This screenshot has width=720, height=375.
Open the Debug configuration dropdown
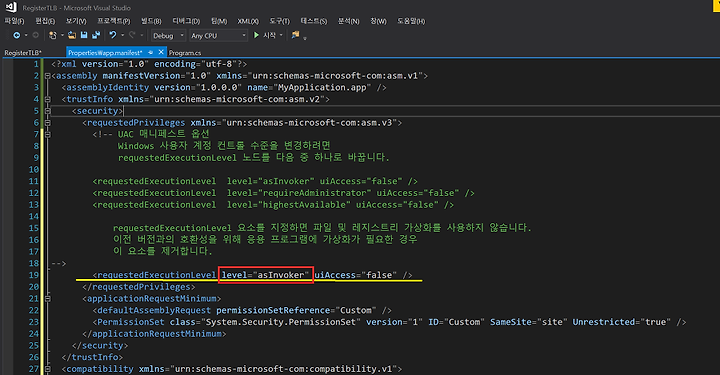168,36
